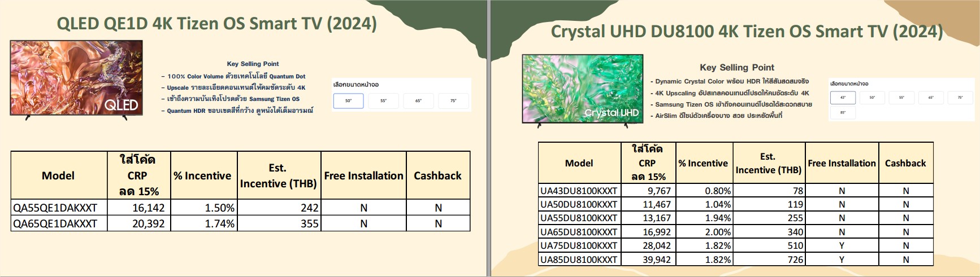Click the 355 estimated incentive cell
Viewport: 980px width, 277px height.
(x=279, y=223)
